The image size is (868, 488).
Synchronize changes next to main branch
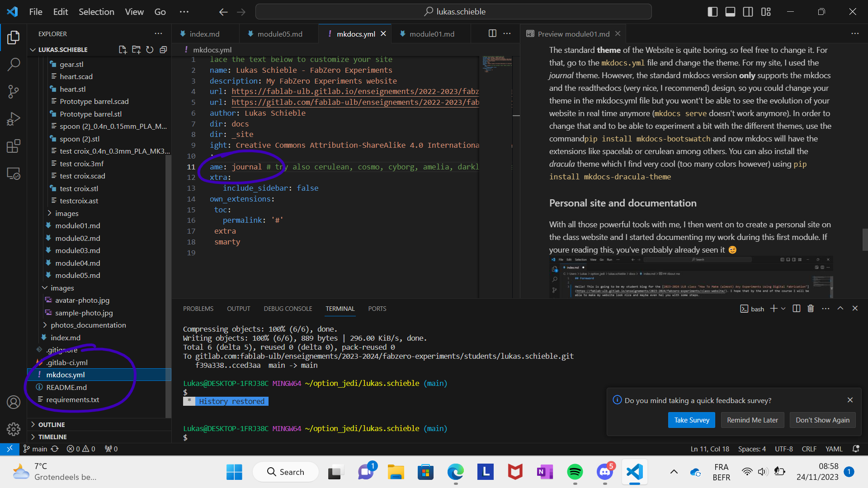55,449
